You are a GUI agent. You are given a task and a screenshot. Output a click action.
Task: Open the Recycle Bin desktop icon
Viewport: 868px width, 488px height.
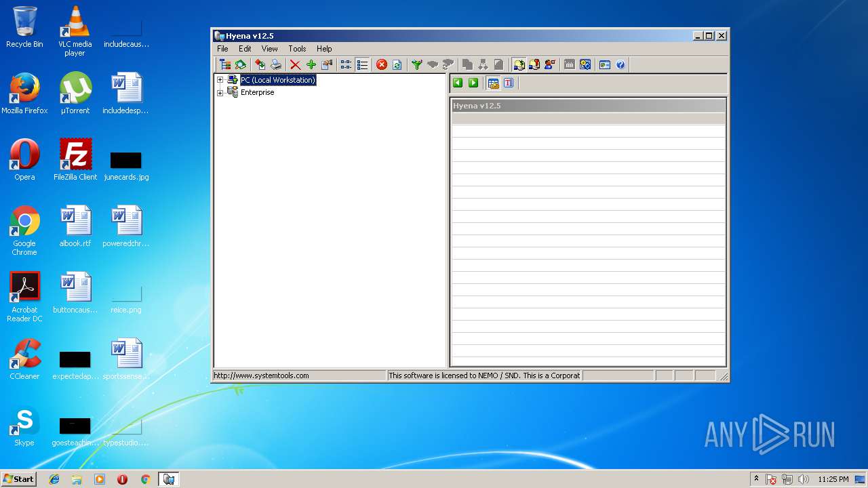click(x=24, y=27)
